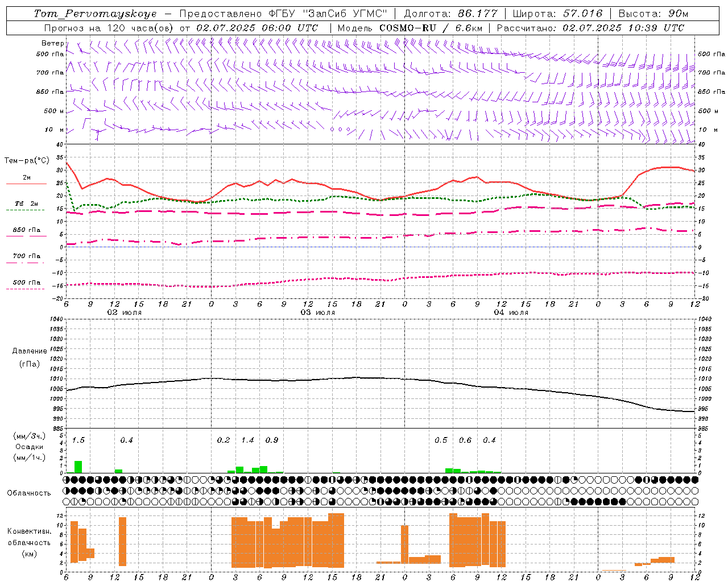Click the solid red 2м legend line
The width and height of the screenshot is (728, 582).
26,184
